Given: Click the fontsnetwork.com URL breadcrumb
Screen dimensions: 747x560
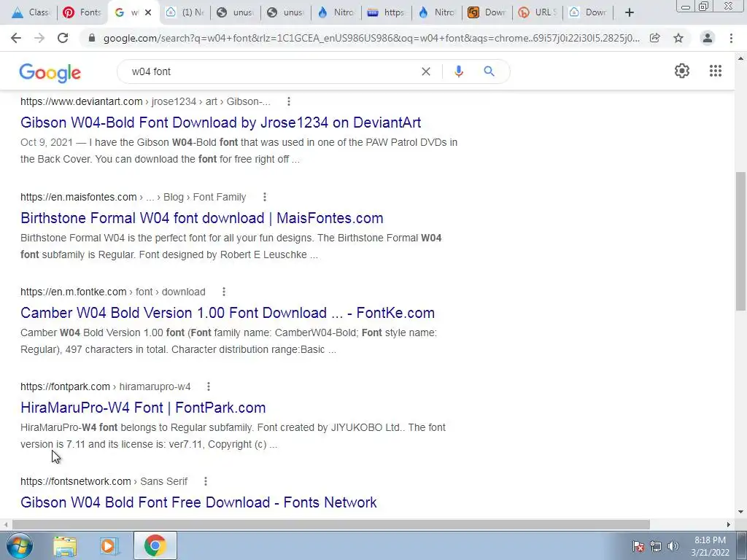Looking at the screenshot, I should (104, 481).
